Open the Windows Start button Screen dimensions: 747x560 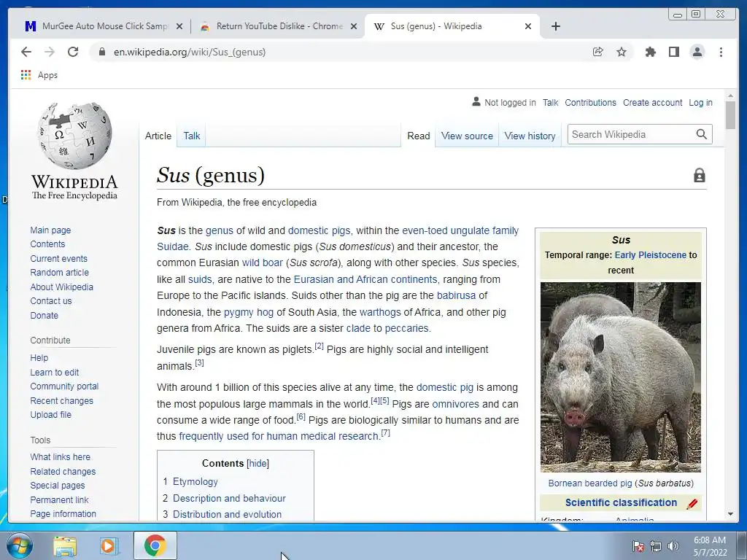click(19, 545)
